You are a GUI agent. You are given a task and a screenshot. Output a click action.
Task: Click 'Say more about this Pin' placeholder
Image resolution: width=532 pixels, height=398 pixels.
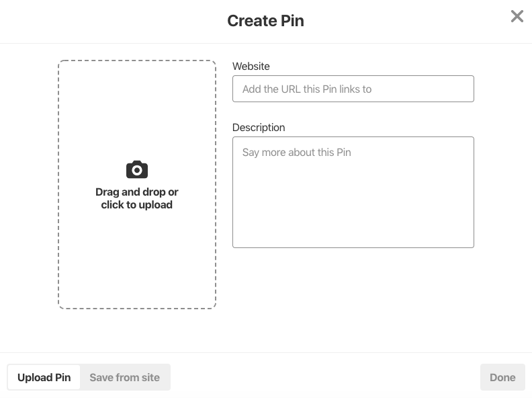pyautogui.click(x=296, y=153)
